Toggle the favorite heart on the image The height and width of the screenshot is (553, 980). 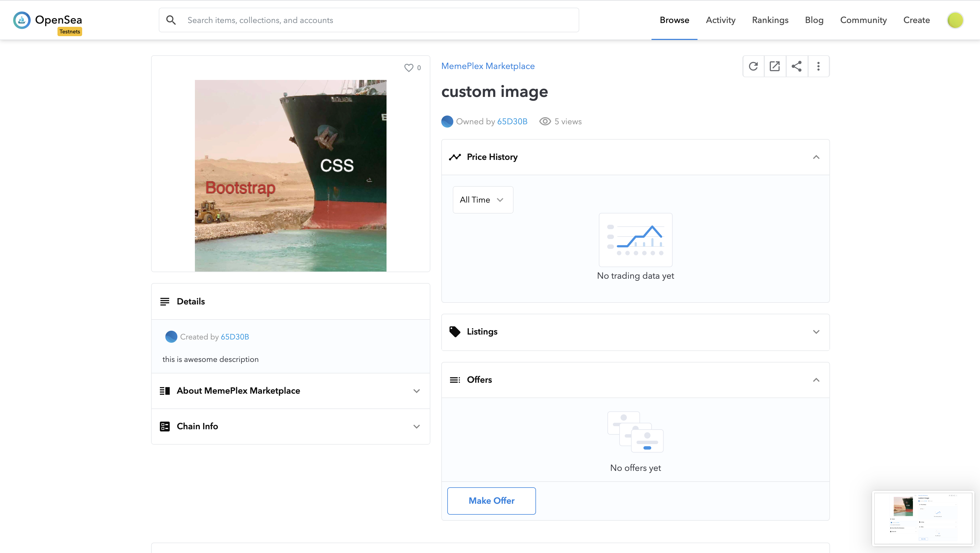409,68
